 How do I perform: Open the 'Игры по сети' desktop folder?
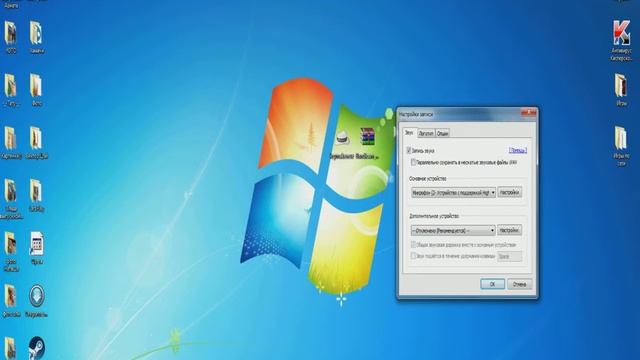tap(621, 138)
